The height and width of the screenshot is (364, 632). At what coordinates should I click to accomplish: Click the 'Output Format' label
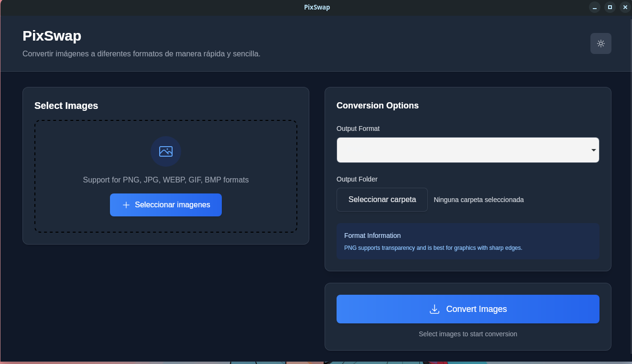pos(358,128)
